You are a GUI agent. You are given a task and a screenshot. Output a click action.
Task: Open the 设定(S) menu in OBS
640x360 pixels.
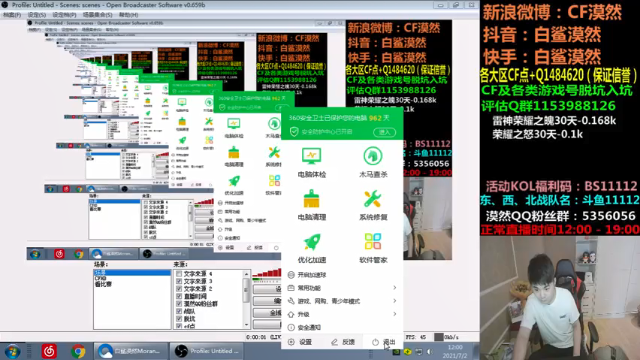coord(37,15)
